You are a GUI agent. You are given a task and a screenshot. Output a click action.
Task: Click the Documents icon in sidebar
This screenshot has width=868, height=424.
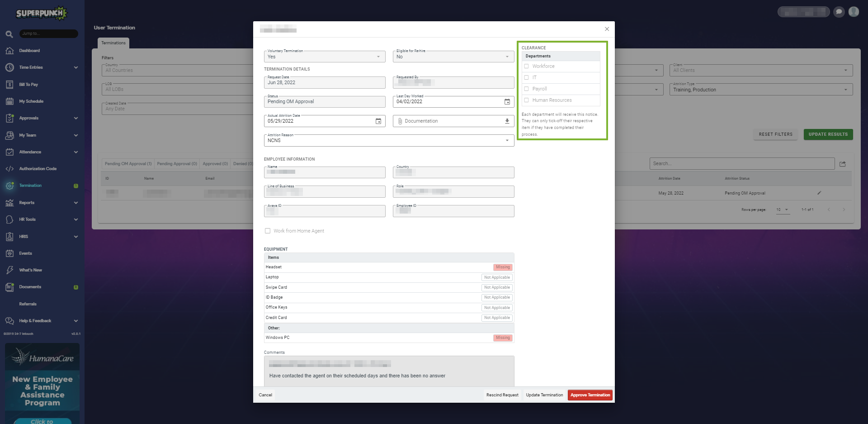coord(9,287)
